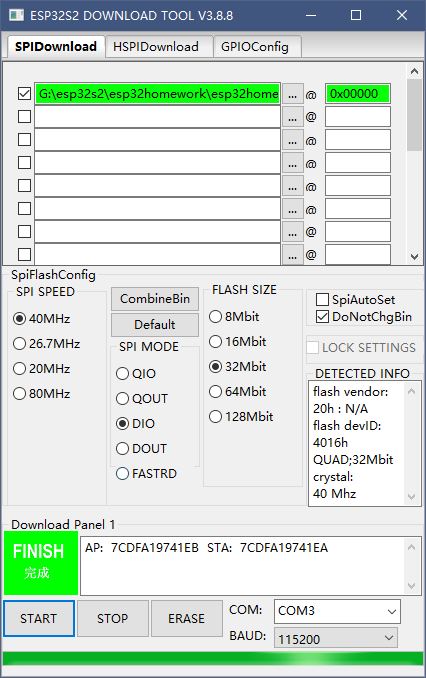
Task: Click the green download progress bar
Action: (213, 659)
